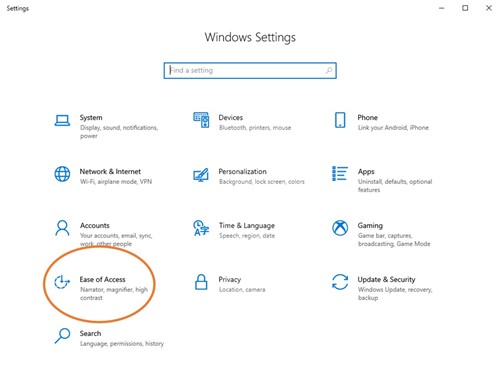500x382 pixels.
Task: Open the Network & Internet heading
Action: (110, 171)
